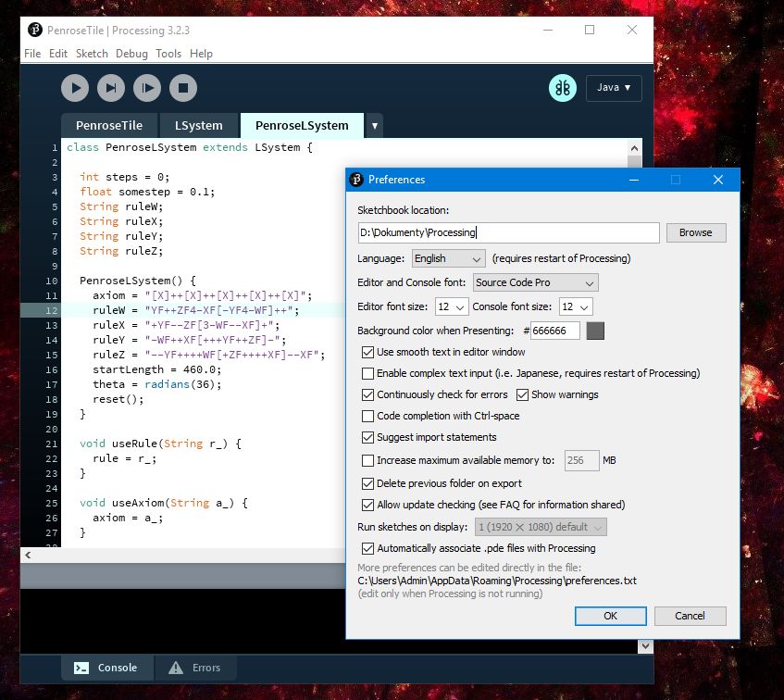The image size is (784, 700).
Task: Click the horizontal scroll left arrow
Action: click(x=28, y=555)
